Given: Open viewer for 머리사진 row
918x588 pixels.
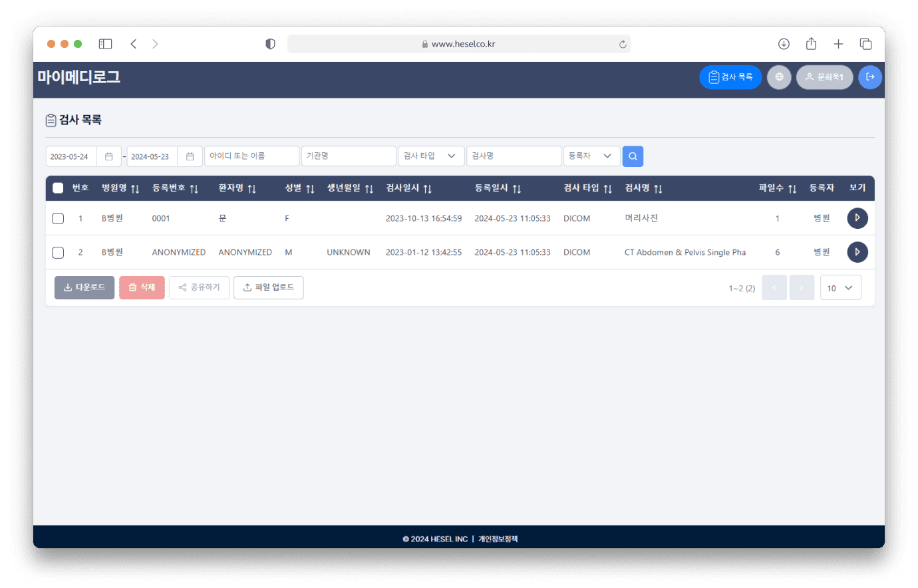Looking at the screenshot, I should [x=857, y=218].
